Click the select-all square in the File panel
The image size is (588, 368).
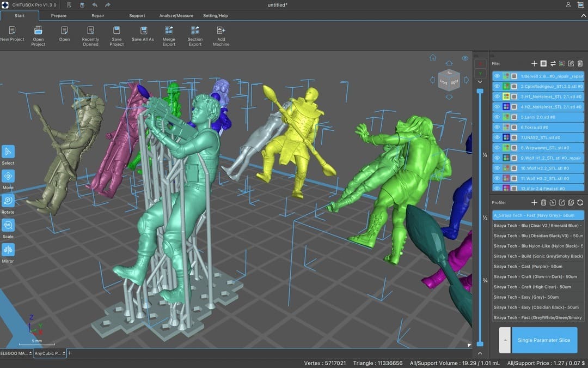click(543, 63)
